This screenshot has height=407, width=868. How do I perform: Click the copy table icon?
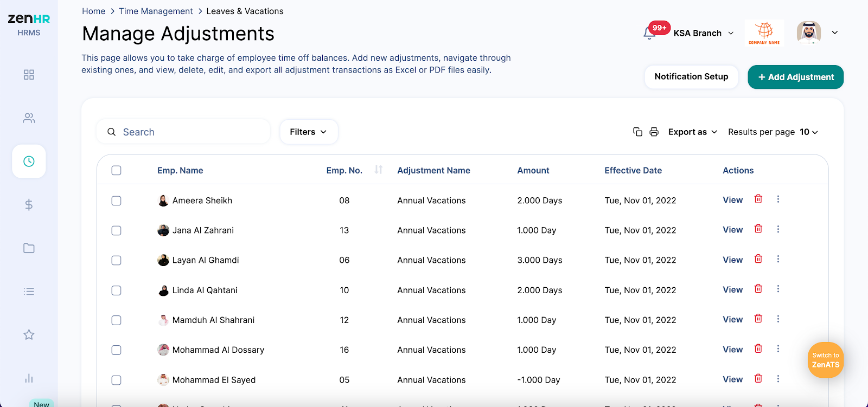pos(637,132)
